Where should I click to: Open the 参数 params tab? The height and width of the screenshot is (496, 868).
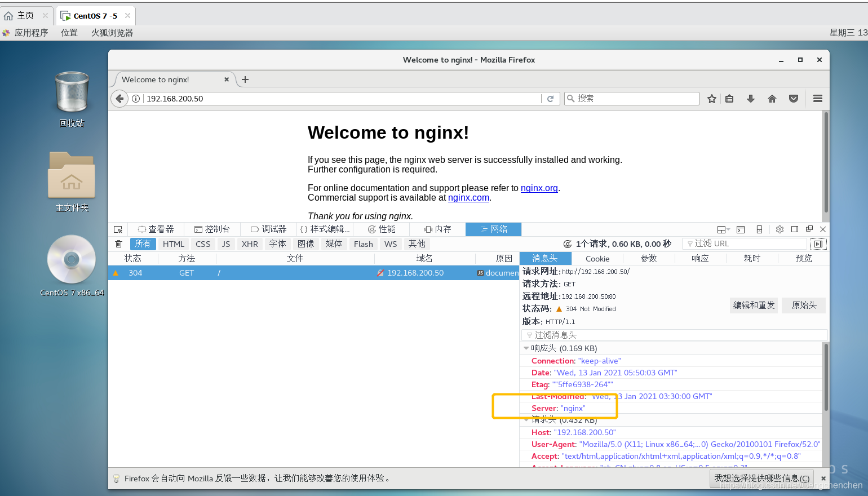(x=649, y=259)
